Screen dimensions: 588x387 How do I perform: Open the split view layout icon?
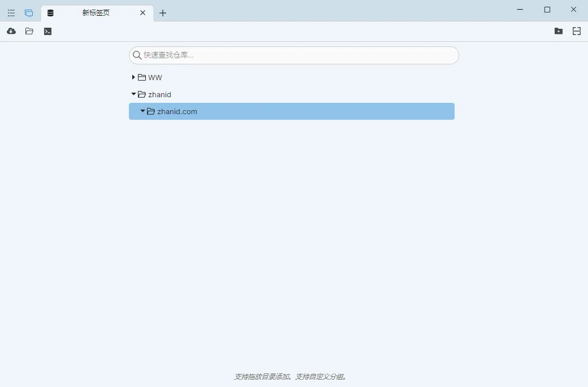(x=577, y=31)
